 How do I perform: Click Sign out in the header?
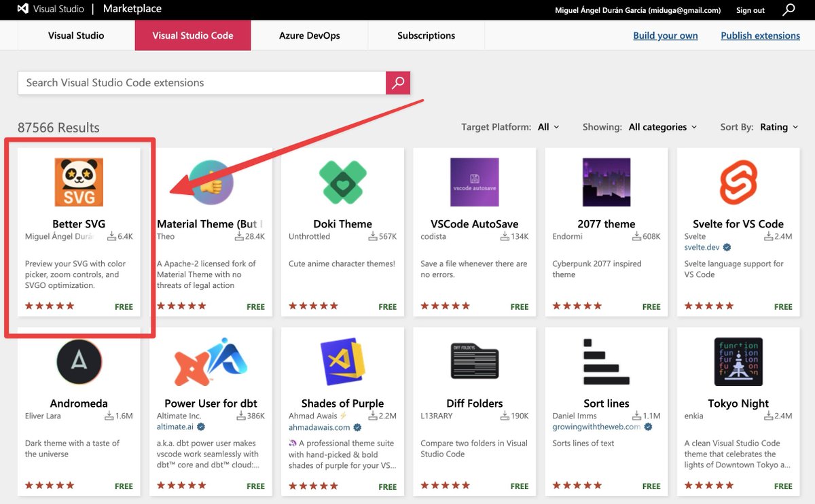pos(750,10)
